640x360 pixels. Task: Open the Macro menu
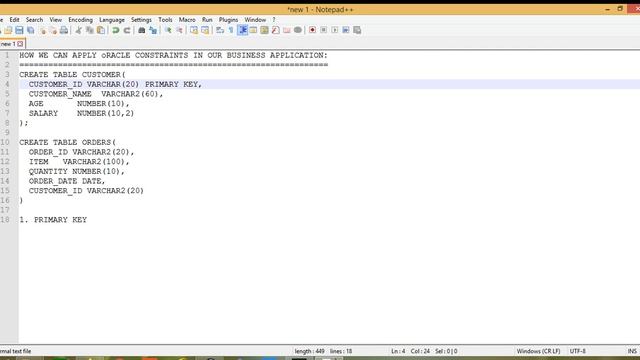coord(187,20)
